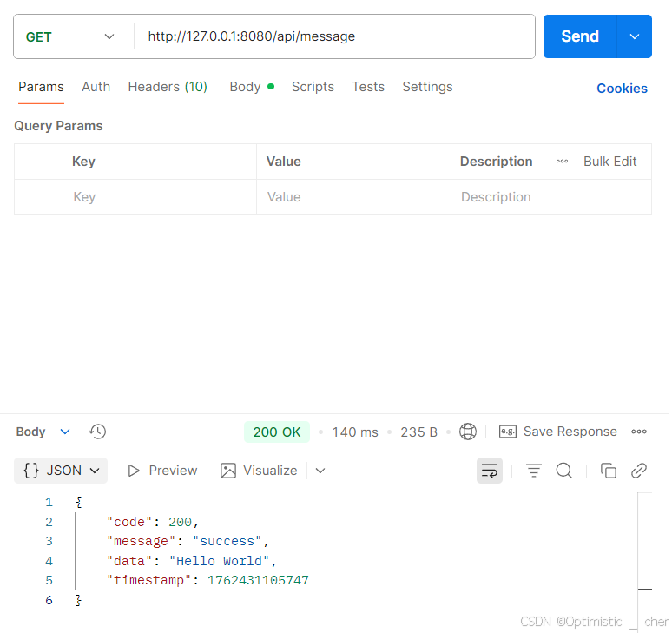This screenshot has height=633, width=672.
Task: Click the "timestamp" key on line 5
Action: (x=148, y=580)
